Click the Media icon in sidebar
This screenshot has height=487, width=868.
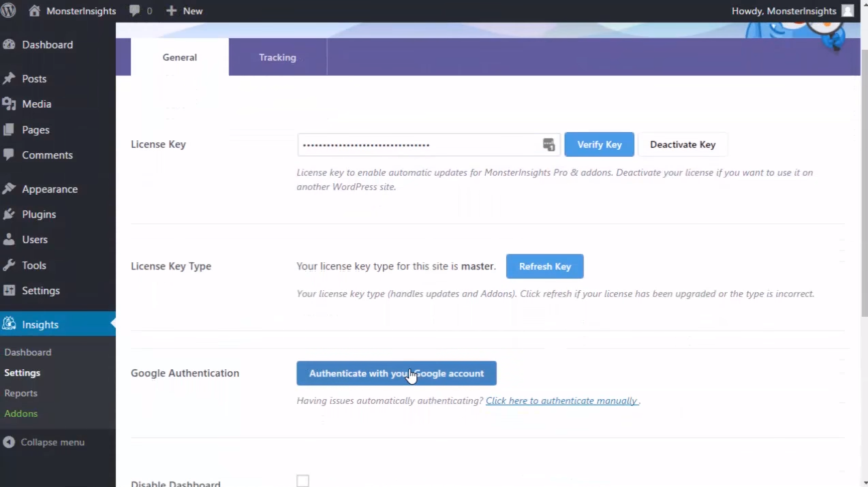pyautogui.click(x=9, y=104)
